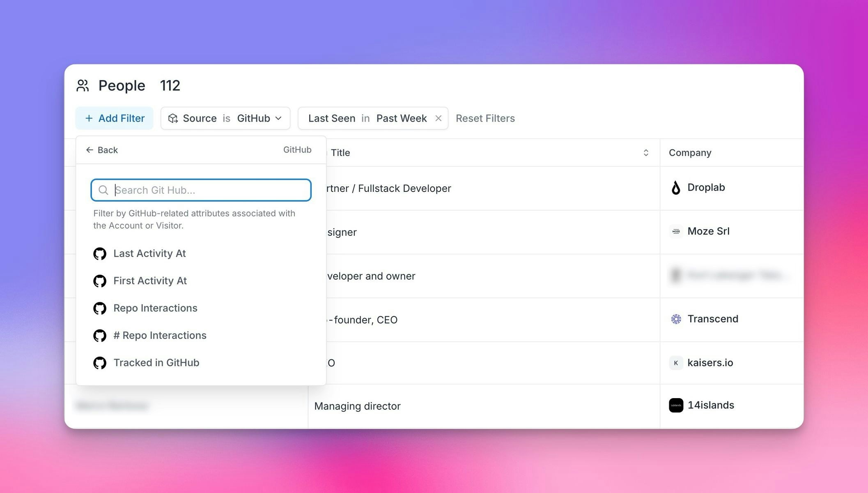Click the GitHub icon beside Repo Interactions
This screenshot has width=868, height=493.
99,308
